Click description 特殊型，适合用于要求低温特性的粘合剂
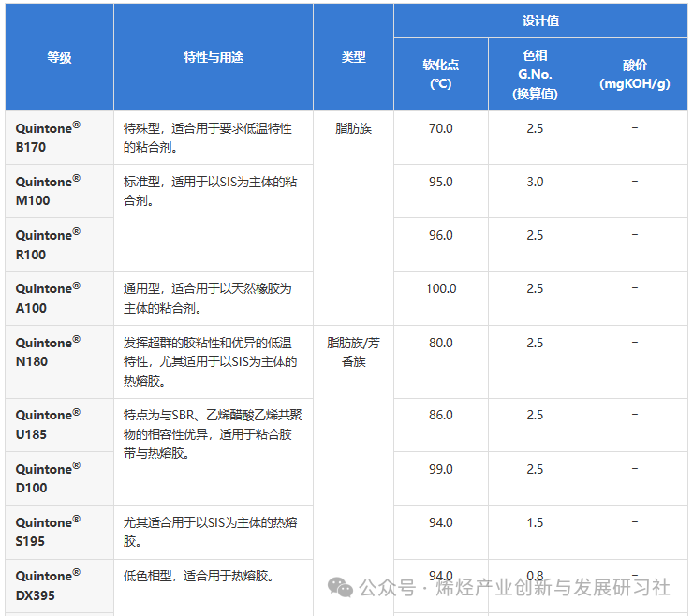 (214, 138)
